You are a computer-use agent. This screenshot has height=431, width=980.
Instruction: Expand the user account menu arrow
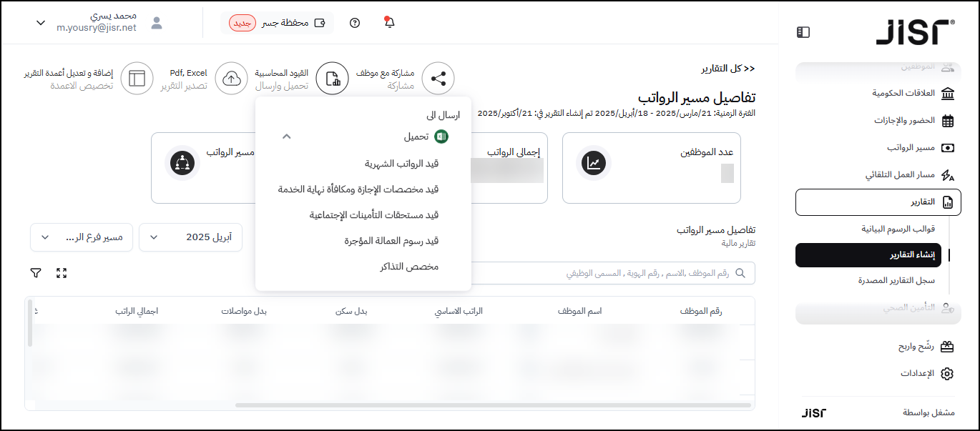41,23
